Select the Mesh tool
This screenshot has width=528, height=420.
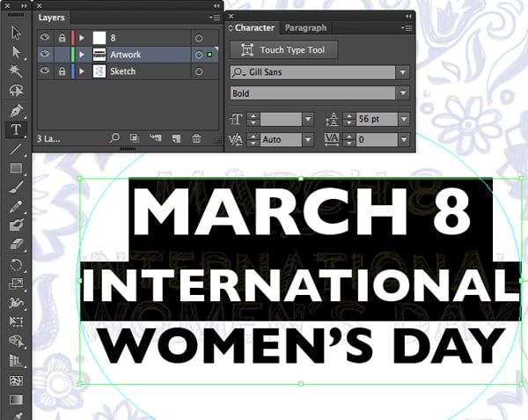pos(16,380)
